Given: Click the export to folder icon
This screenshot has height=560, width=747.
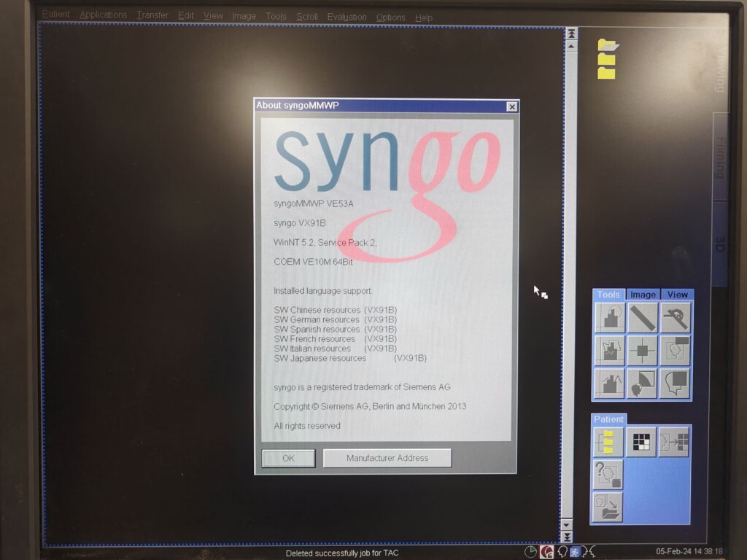Looking at the screenshot, I should [x=609, y=507].
